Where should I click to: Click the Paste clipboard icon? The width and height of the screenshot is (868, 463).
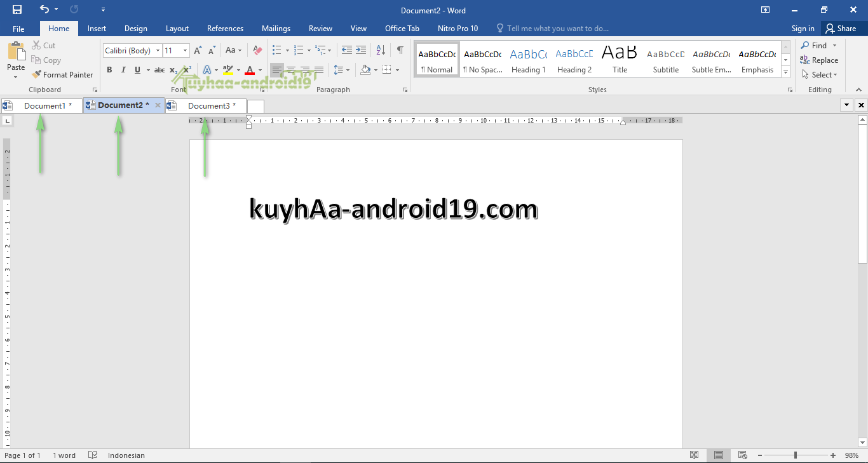[16, 51]
